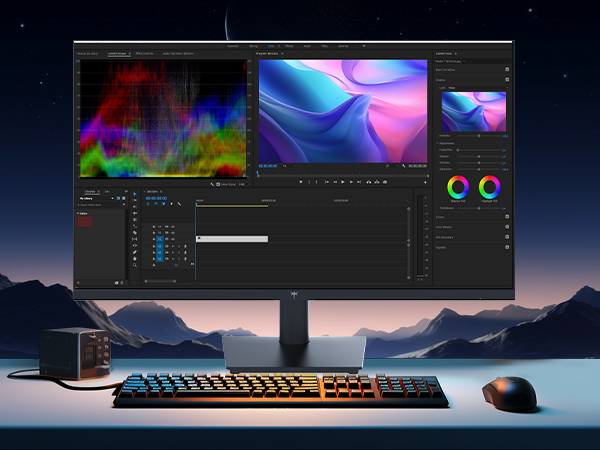Switch to the Effect Controls tab
Screen dimensions: 600x450
point(145,54)
